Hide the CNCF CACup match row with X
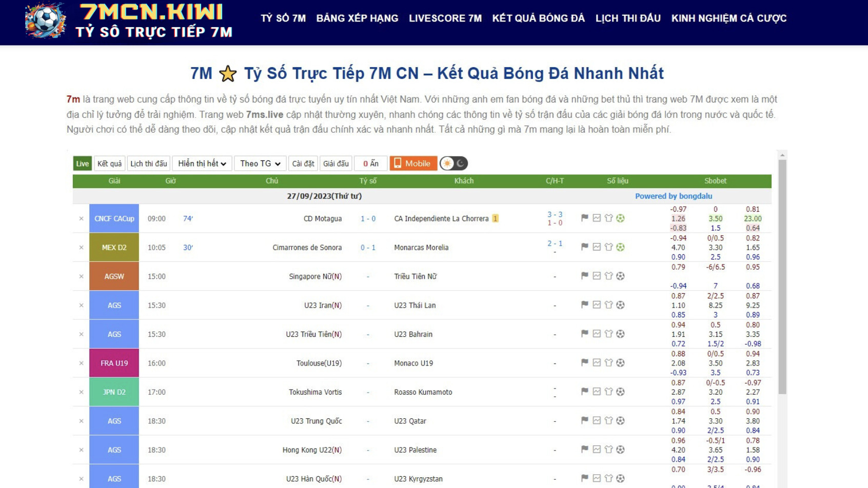Image resolution: width=868 pixels, height=488 pixels. click(x=81, y=219)
